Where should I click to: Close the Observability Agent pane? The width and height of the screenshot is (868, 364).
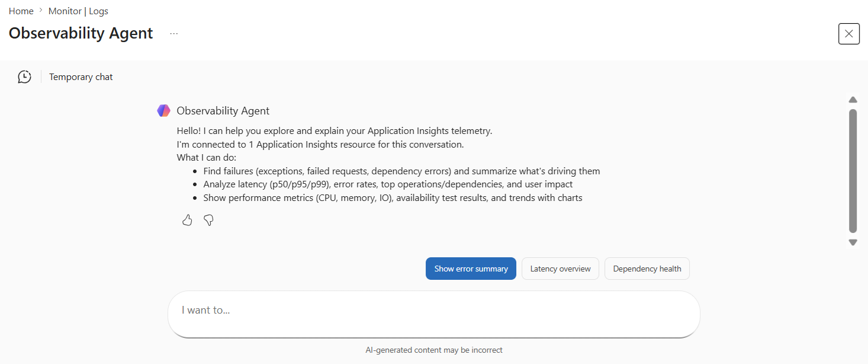pyautogui.click(x=848, y=34)
